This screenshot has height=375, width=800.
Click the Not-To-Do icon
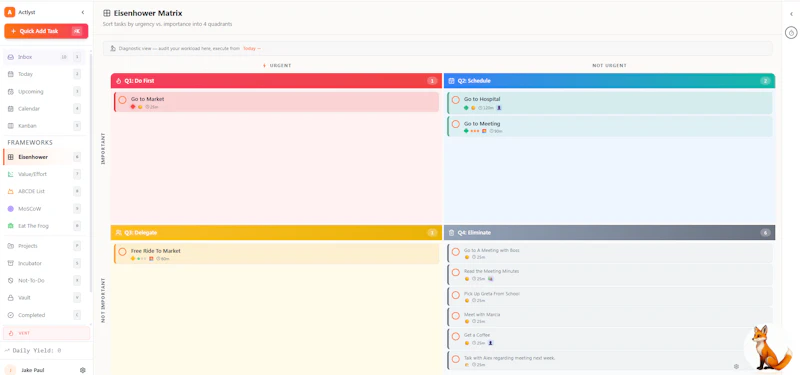pos(11,281)
